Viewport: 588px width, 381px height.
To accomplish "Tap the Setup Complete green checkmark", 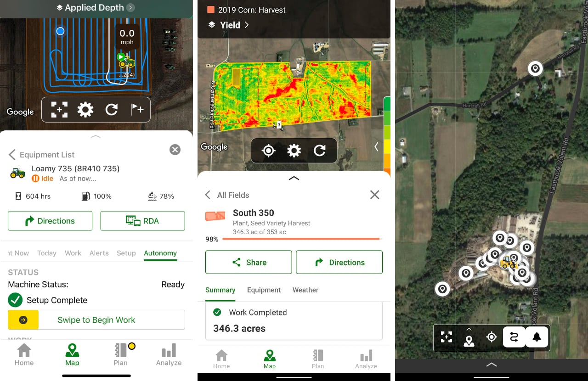I will pos(15,300).
